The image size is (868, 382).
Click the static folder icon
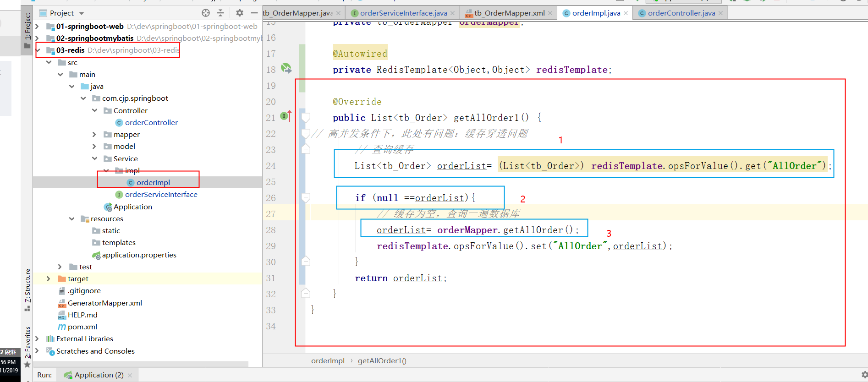tap(96, 231)
